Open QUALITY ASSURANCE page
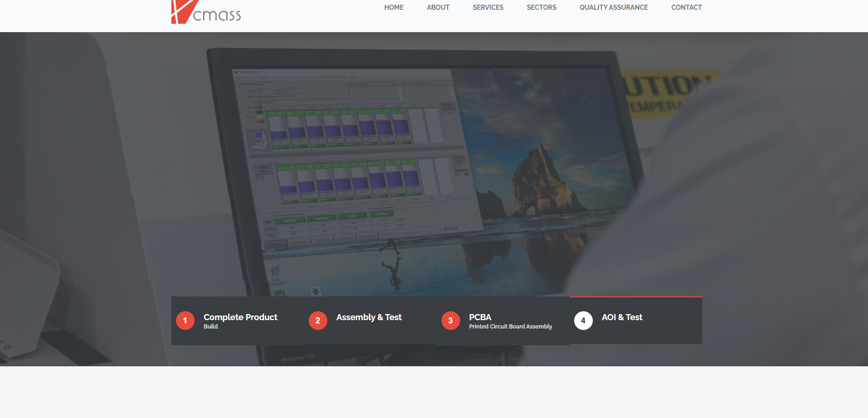Viewport: 868px width, 418px height. [614, 7]
